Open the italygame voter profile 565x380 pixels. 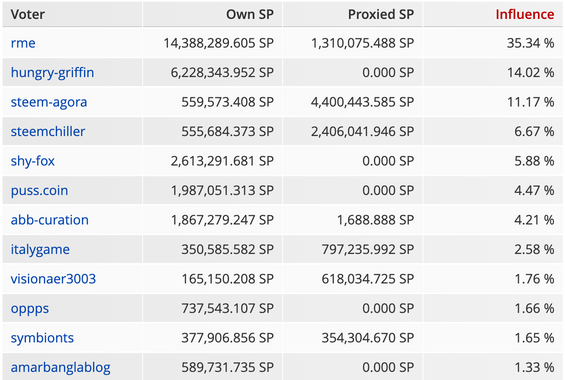tap(40, 250)
